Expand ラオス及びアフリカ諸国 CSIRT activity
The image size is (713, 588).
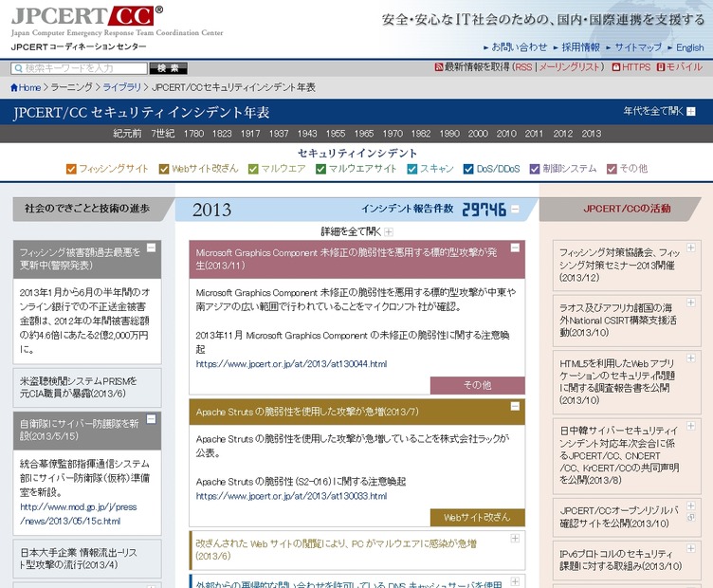[690, 303]
